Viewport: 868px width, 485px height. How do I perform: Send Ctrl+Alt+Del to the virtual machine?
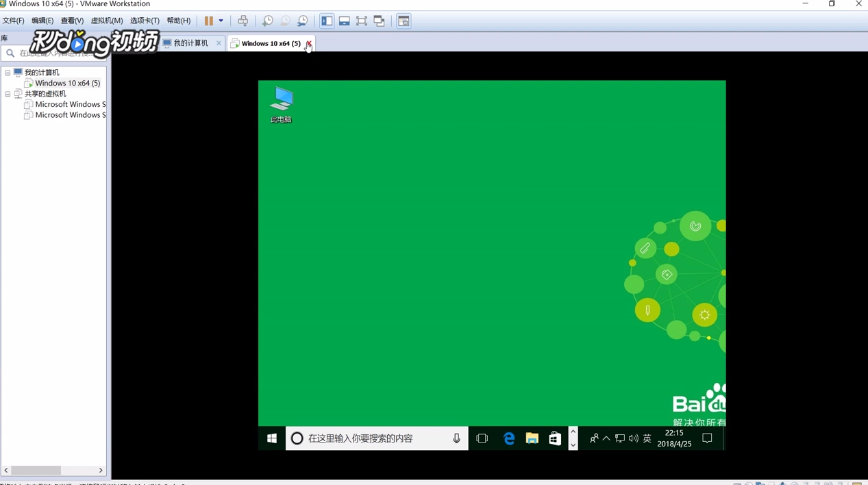pyautogui.click(x=243, y=21)
